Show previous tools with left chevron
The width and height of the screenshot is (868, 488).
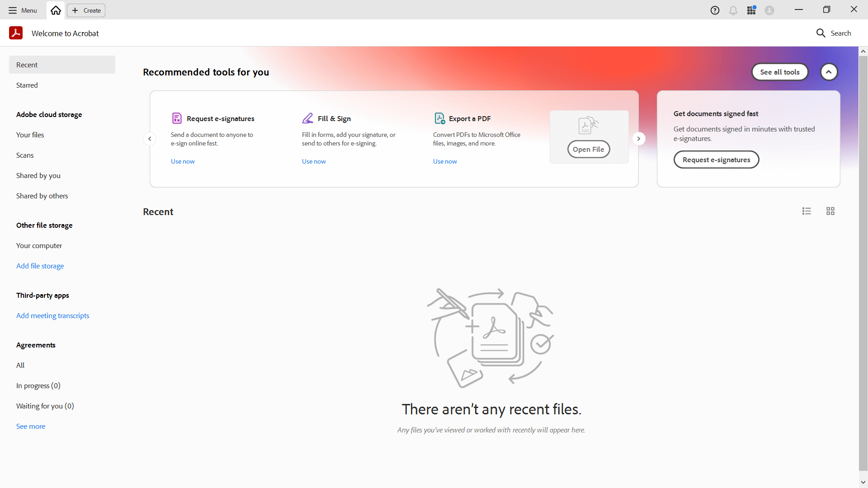point(150,139)
